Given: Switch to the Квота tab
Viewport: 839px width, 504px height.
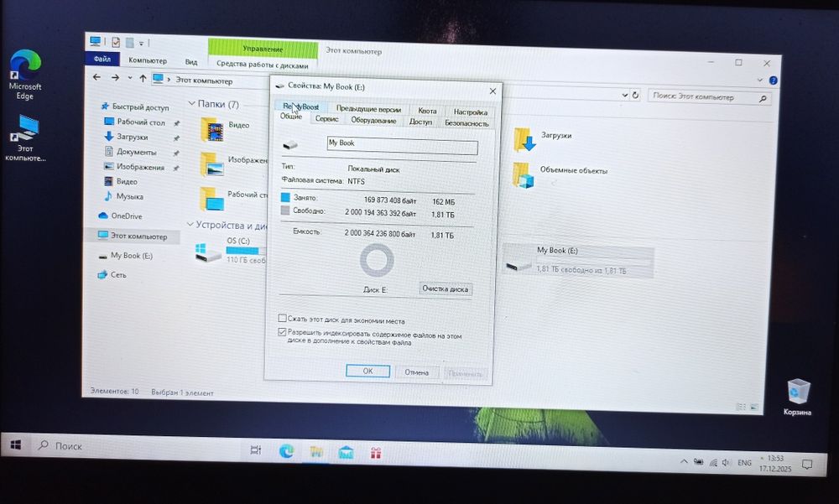Looking at the screenshot, I should coord(427,110).
